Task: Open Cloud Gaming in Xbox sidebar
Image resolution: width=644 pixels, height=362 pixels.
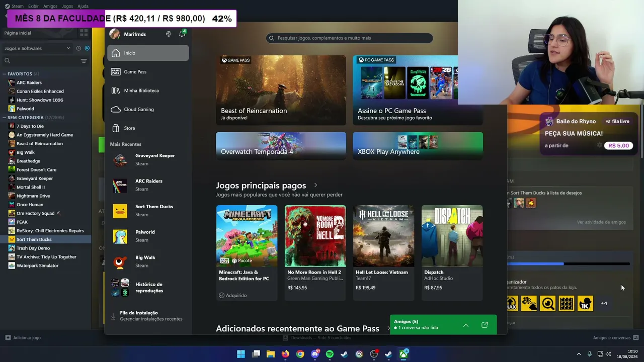Action: click(x=148, y=109)
